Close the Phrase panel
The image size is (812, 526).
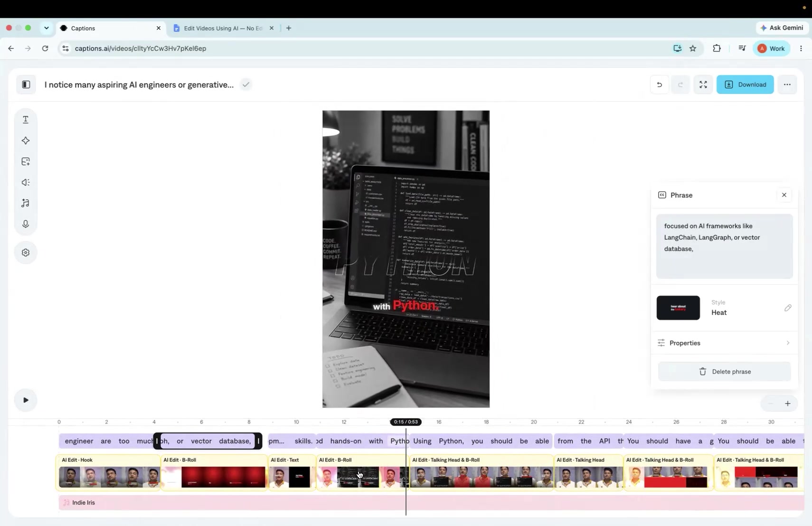click(x=784, y=195)
